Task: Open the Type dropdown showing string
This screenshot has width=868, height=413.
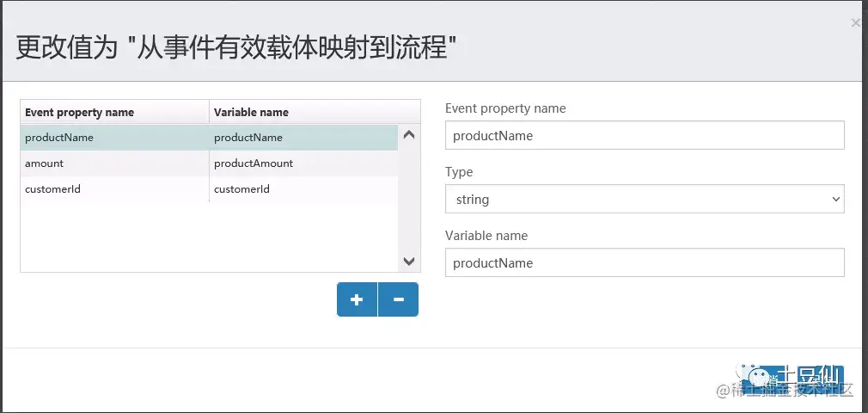Action: tap(645, 199)
